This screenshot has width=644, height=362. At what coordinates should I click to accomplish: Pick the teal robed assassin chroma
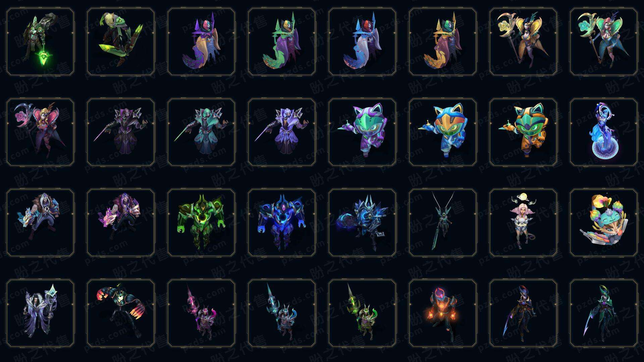201,132
